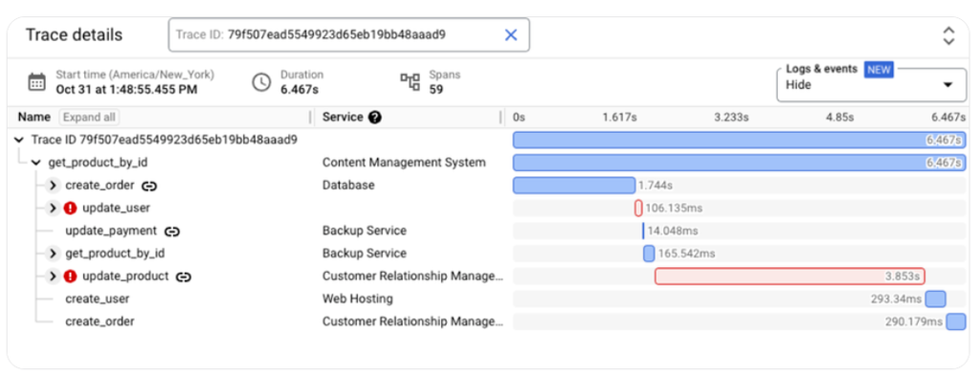Click the Spans tree icon
The height and width of the screenshot is (375, 980).
click(410, 82)
